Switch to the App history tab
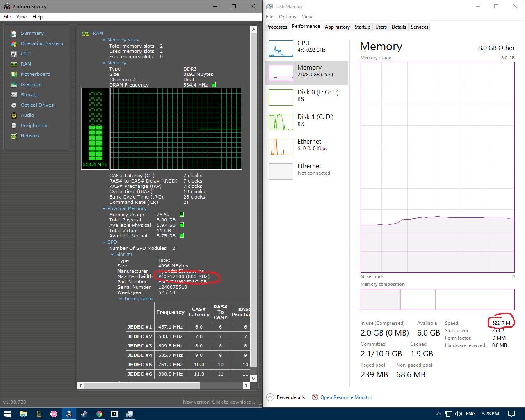 pyautogui.click(x=337, y=27)
